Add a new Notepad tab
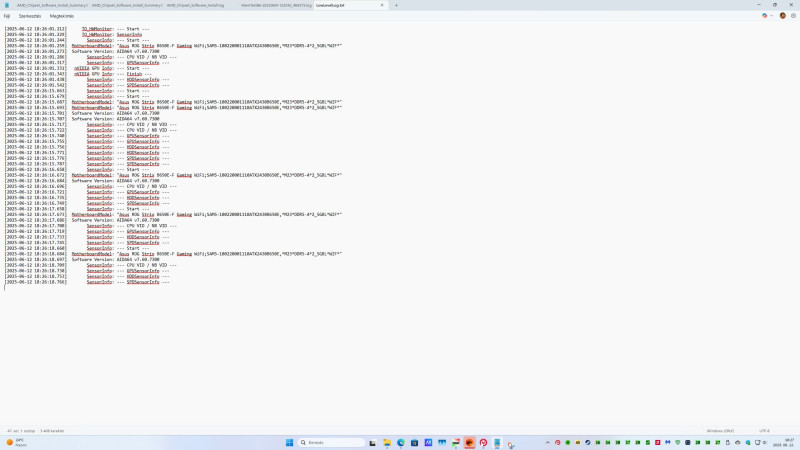Screen dimensions: 800x450 [396, 5]
